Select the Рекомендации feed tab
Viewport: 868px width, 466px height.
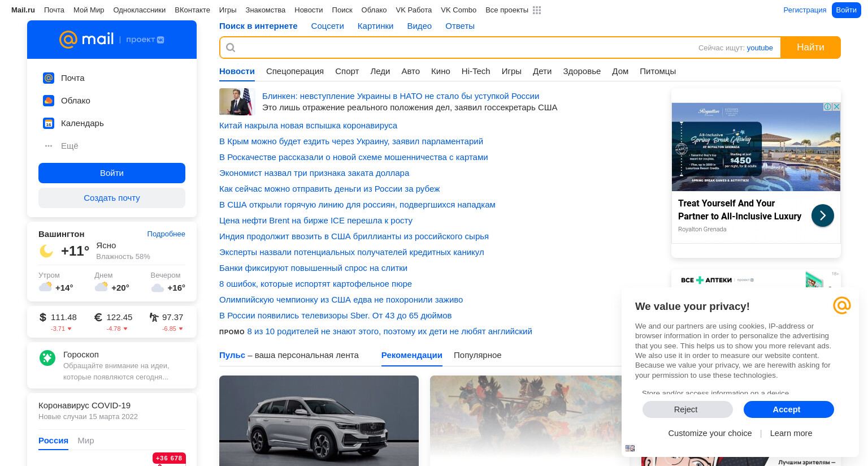click(412, 355)
